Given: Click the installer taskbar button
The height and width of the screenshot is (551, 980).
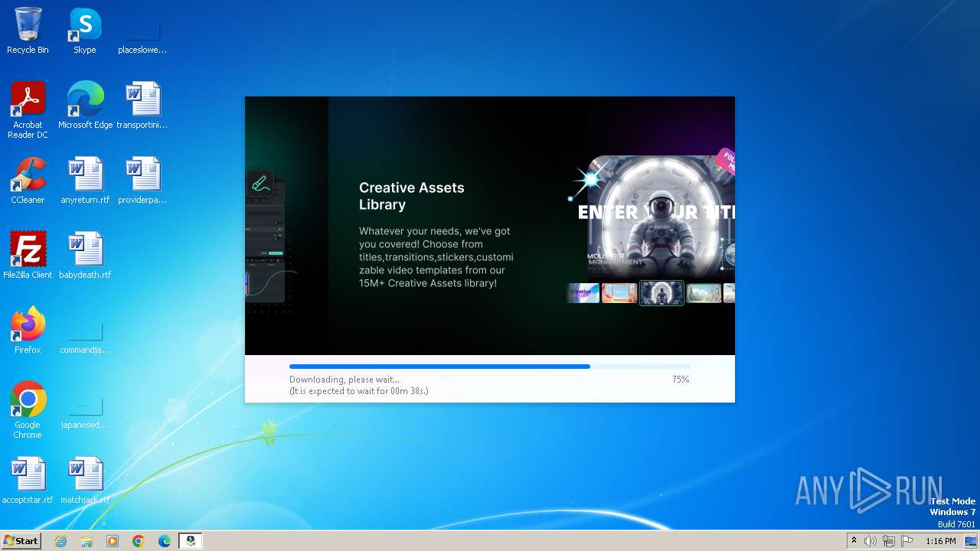Looking at the screenshot, I should (x=191, y=541).
